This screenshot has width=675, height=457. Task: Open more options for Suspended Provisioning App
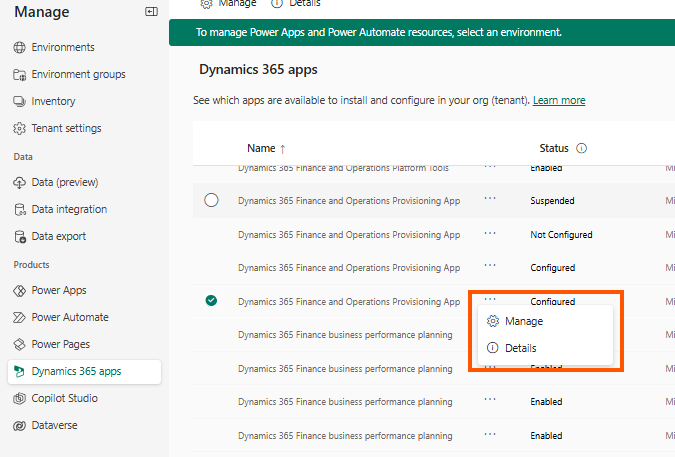click(x=490, y=199)
